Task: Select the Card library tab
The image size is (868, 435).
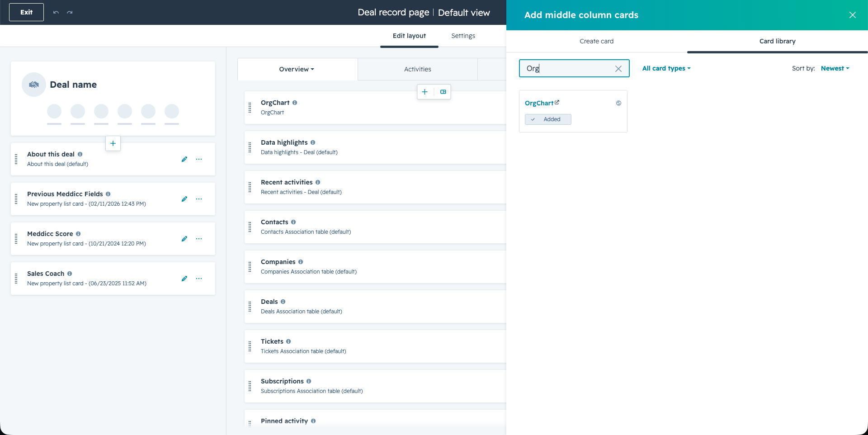Action: point(778,41)
